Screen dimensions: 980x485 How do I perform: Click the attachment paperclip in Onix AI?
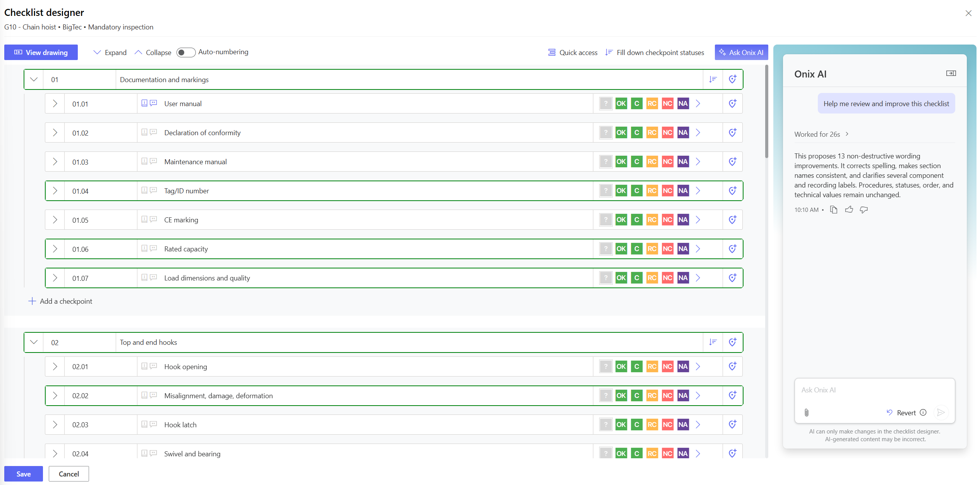pyautogui.click(x=807, y=413)
